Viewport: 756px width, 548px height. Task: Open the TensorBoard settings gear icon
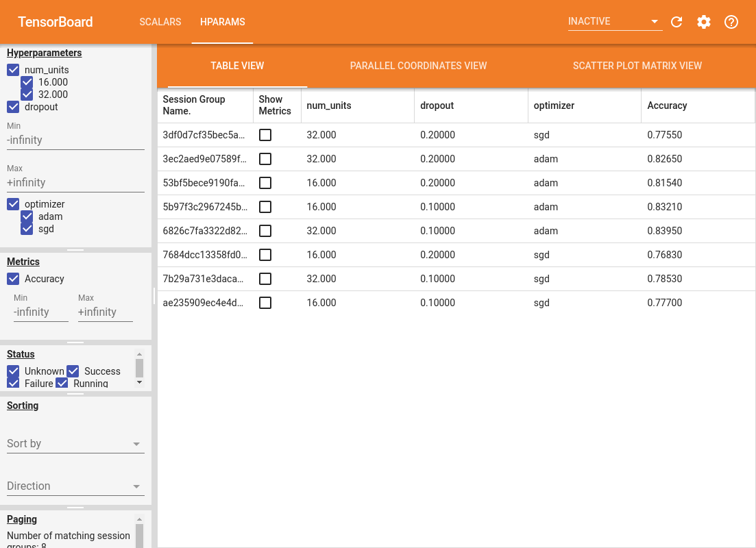click(x=704, y=22)
